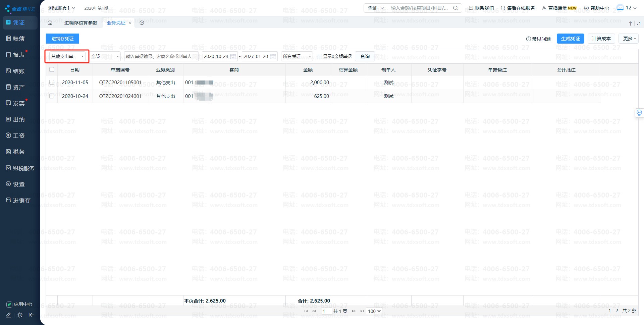The image size is (644, 325).
Task: Click the collapse sidebar arrow icon
Action: (31, 315)
